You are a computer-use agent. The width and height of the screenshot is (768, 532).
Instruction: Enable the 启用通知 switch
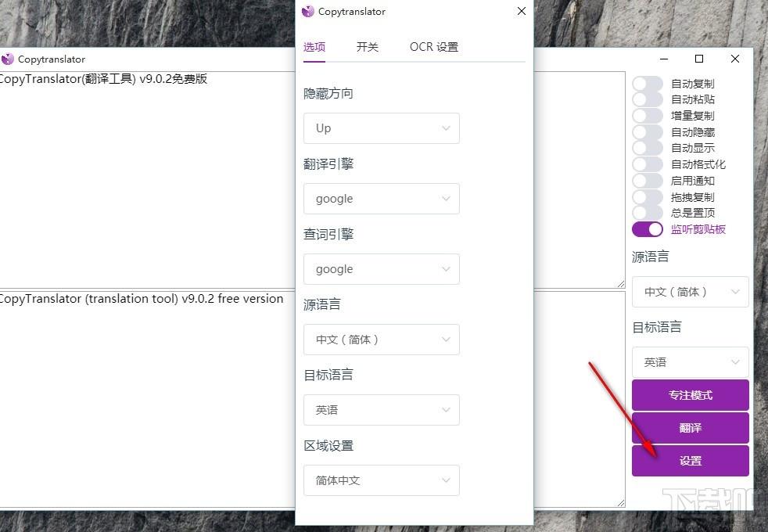(x=647, y=181)
